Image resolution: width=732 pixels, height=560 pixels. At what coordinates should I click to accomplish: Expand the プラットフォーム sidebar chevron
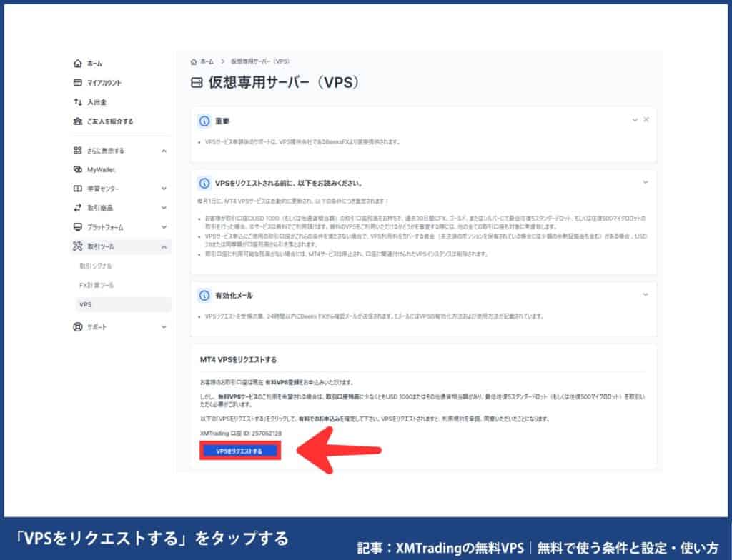point(164,227)
